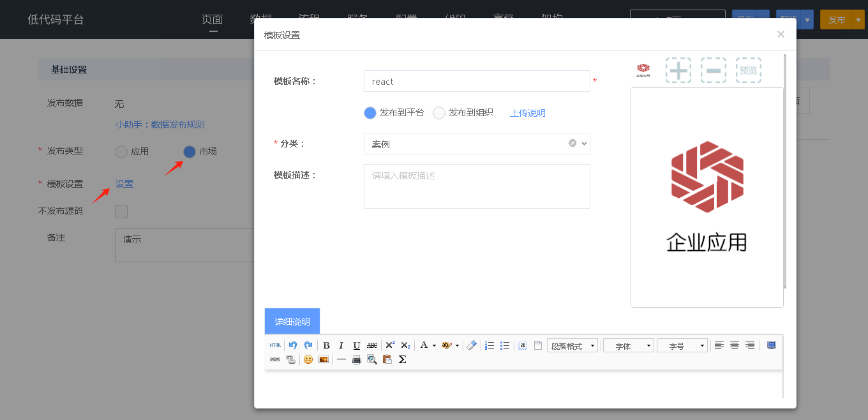The image size is (868, 420).
Task: Undo the last editor action
Action: (293, 345)
